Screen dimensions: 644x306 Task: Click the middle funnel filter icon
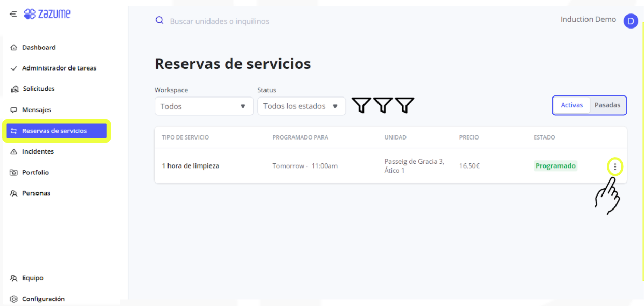383,105
